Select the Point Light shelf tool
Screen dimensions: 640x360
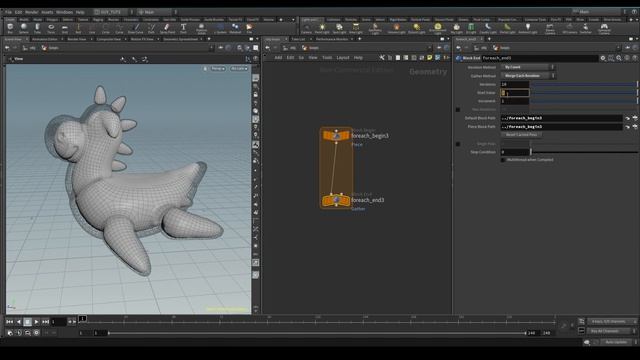coord(322,29)
